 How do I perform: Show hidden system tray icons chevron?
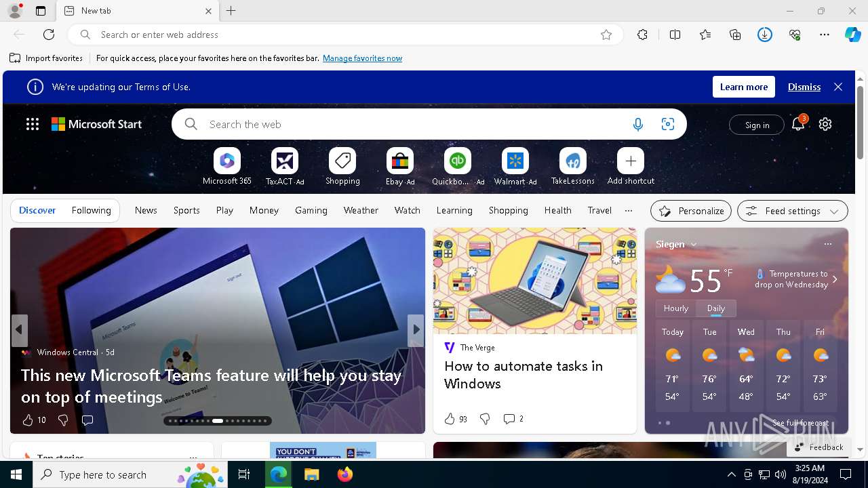point(731,474)
